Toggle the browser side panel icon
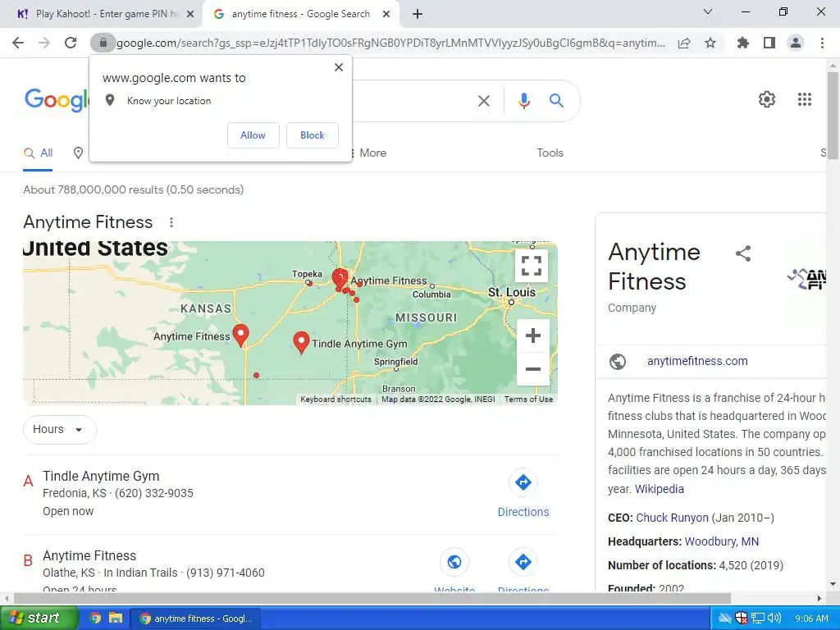Image resolution: width=840 pixels, height=630 pixels. pos(769,43)
